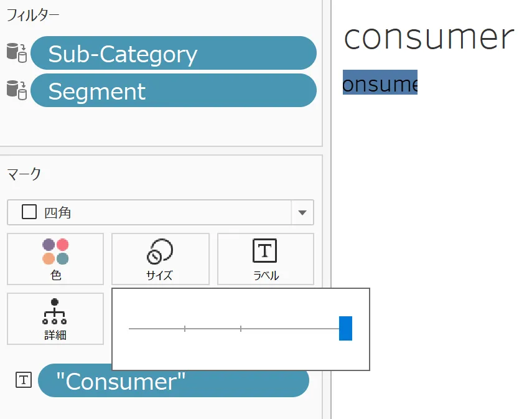Select the Segment filter pill

click(x=173, y=91)
